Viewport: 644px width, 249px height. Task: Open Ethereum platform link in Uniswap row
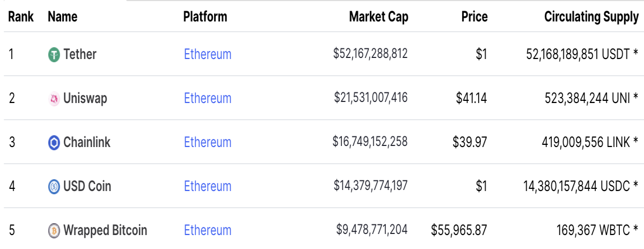[208, 98]
